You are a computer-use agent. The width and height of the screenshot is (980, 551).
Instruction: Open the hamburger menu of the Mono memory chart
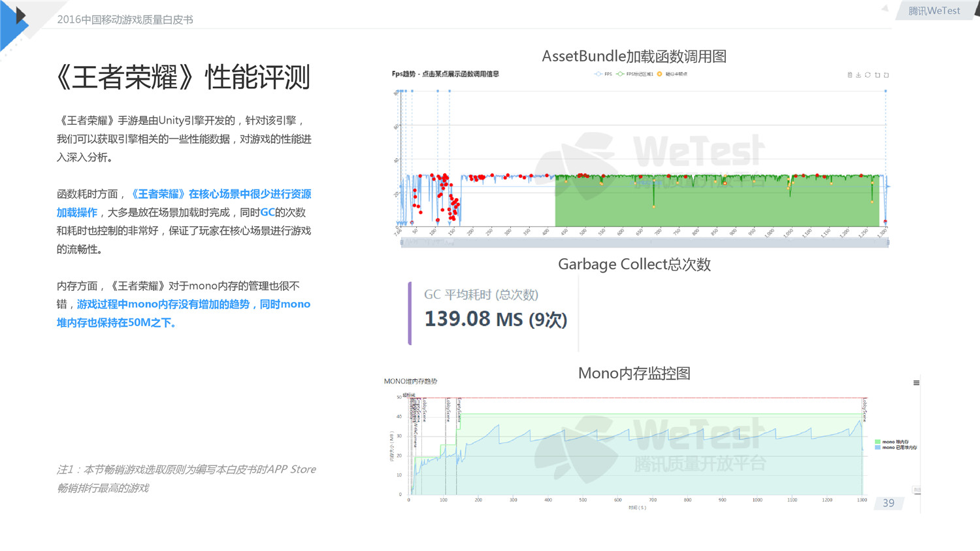[x=917, y=383]
